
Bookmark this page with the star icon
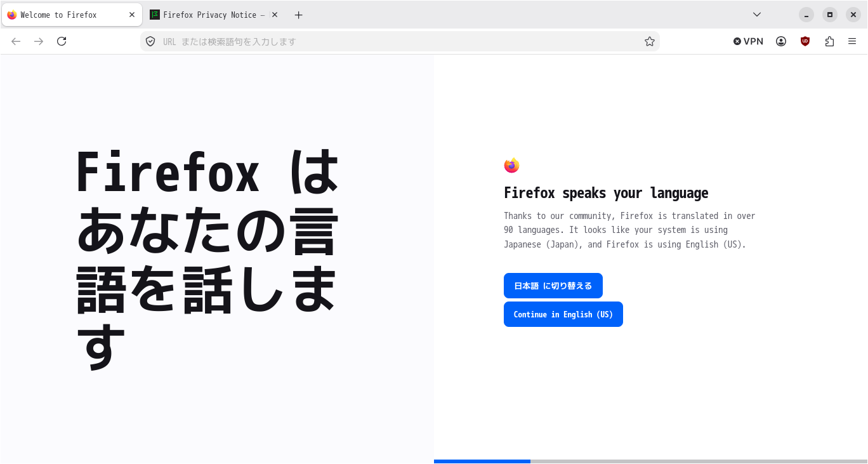click(x=649, y=41)
